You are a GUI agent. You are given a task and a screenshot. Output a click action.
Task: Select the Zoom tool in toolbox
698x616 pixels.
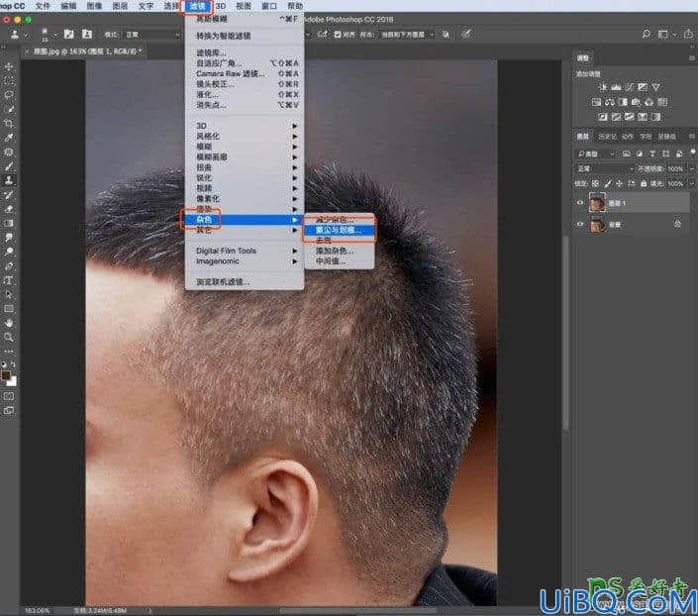pos(9,337)
